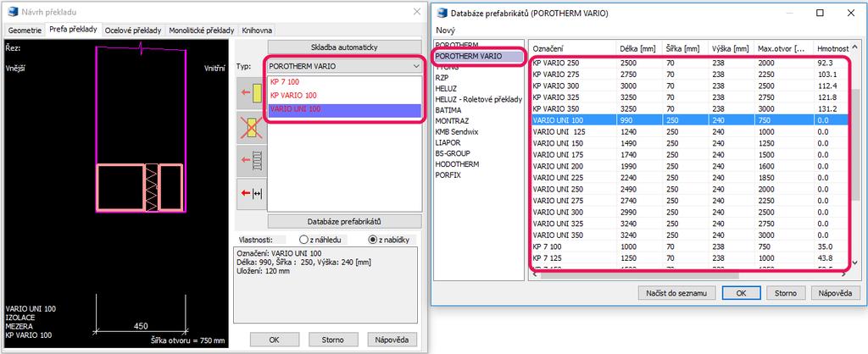The image size is (868, 354).
Task: Select the VARIO UNI 325 table row
Action: click(690, 224)
